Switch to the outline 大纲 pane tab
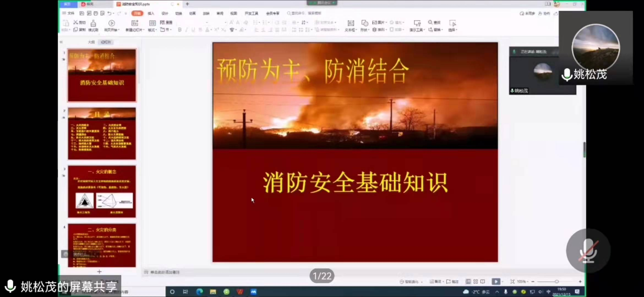Screen dimensions: 644x297 (x=91, y=42)
